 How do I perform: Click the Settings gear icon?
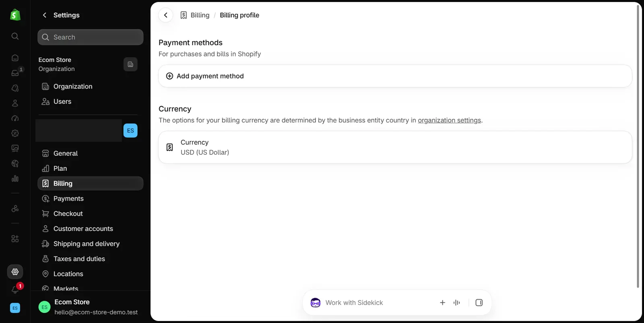pos(15,272)
